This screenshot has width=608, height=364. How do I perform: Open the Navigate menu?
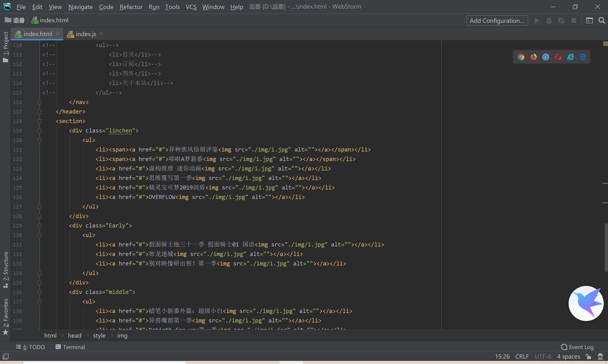pos(81,7)
